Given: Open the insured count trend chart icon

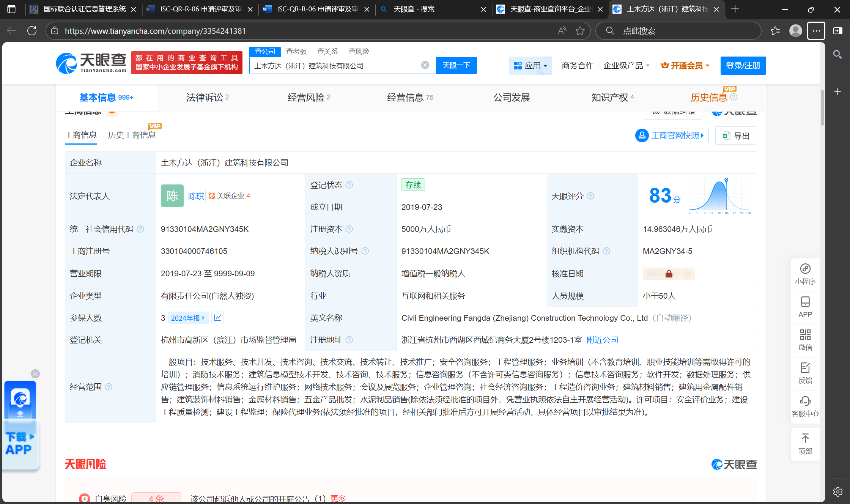Looking at the screenshot, I should (217, 318).
